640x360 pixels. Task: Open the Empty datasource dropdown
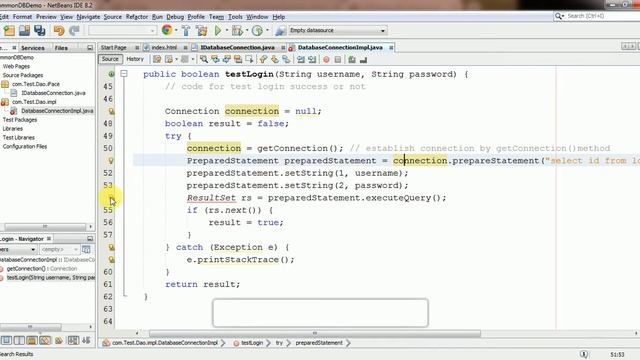coord(337,30)
